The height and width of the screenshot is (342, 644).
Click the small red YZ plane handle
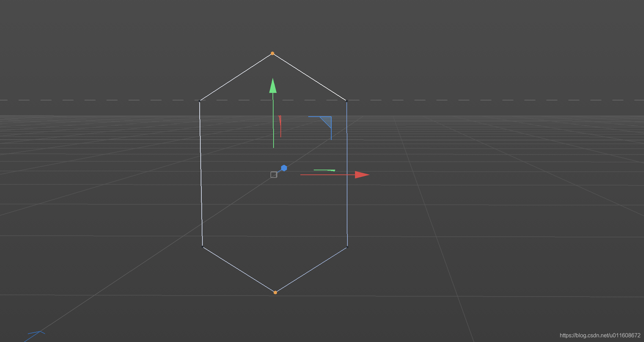pyautogui.click(x=280, y=126)
